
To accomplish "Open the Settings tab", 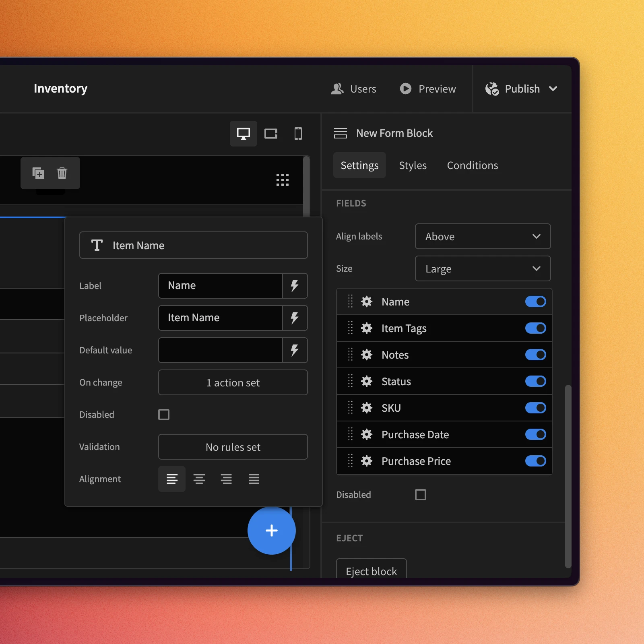I will (x=359, y=165).
